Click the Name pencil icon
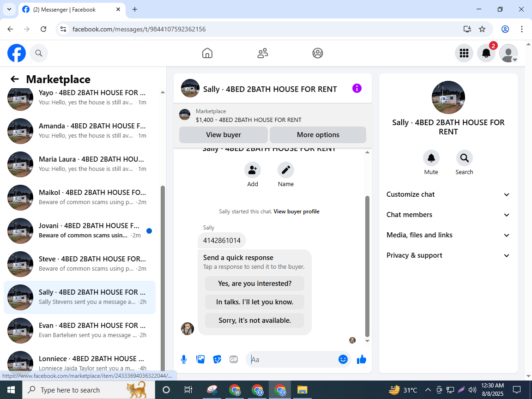The height and width of the screenshot is (399, 532). (286, 170)
